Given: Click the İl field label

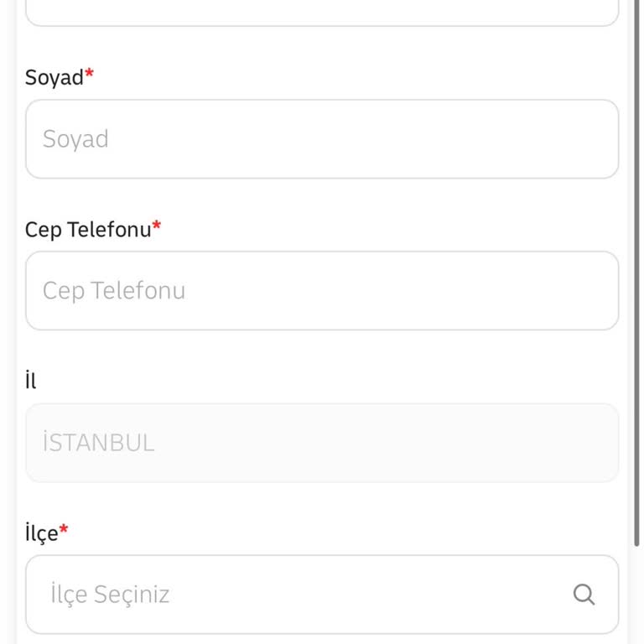Looking at the screenshot, I should click(31, 381).
